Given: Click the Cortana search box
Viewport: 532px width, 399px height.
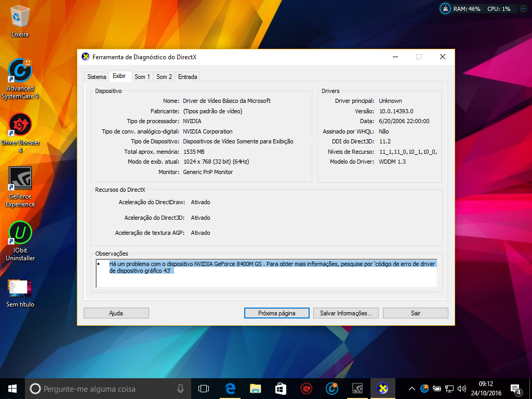Looking at the screenshot, I should click(x=107, y=389).
